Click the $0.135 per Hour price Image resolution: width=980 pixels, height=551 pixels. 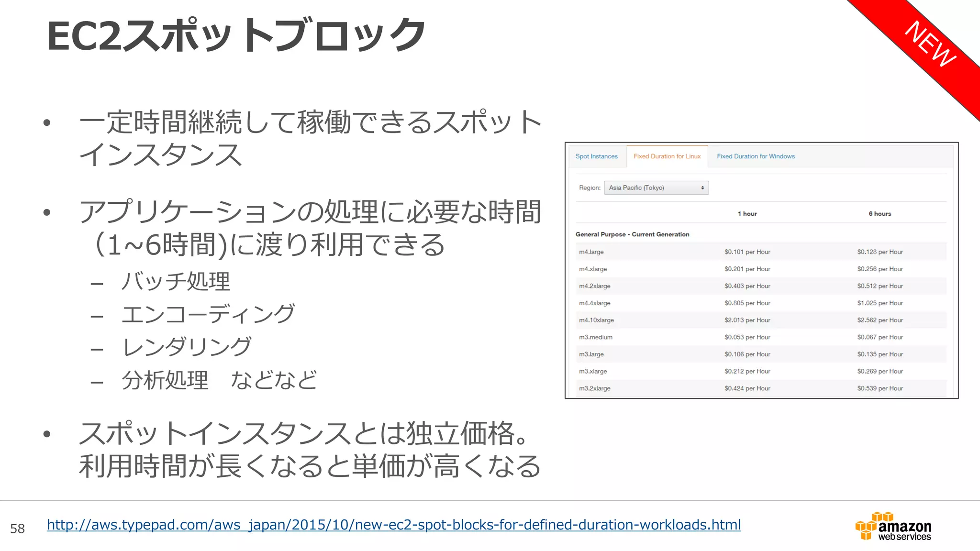coord(880,354)
